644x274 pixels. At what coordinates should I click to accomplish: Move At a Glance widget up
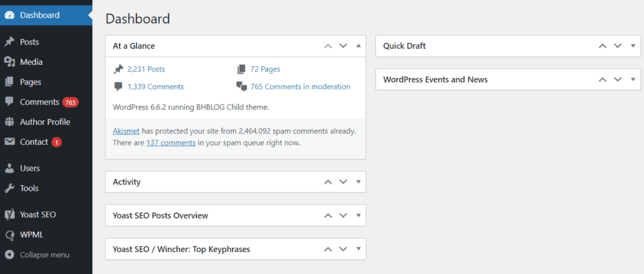click(328, 46)
